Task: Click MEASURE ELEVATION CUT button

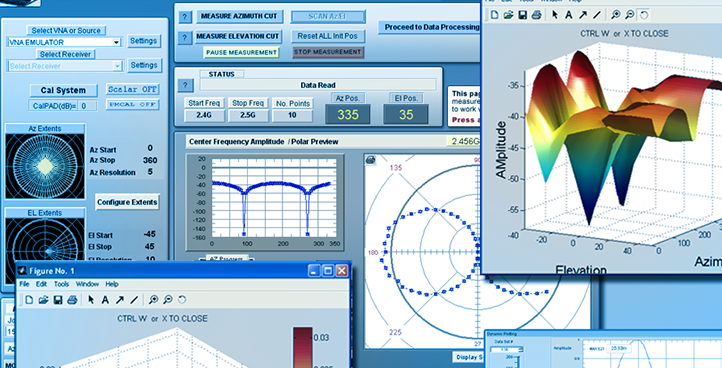Action: pyautogui.click(x=238, y=36)
